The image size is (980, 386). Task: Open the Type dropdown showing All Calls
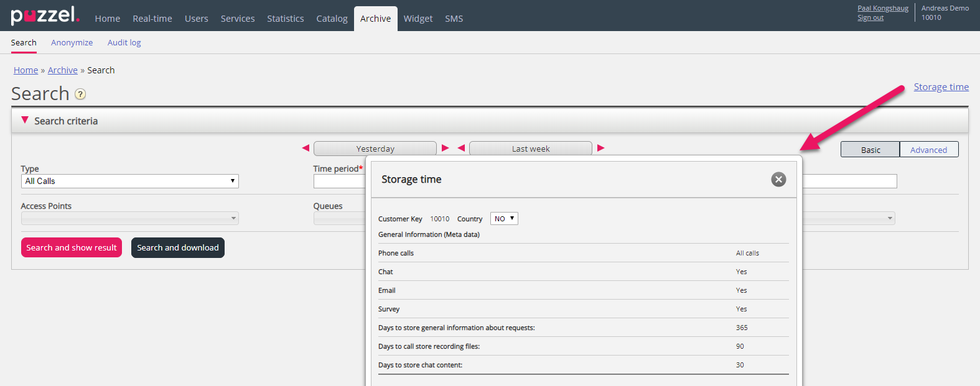[x=129, y=181]
